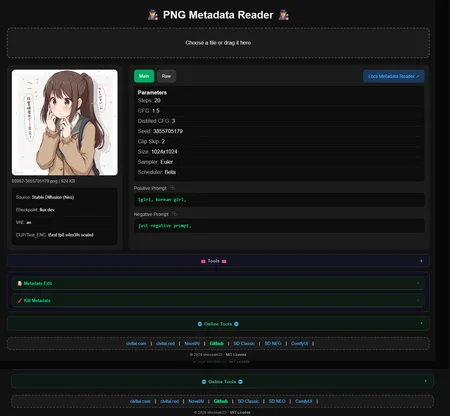The width and height of the screenshot is (450, 416).
Task: Open the Github link in the upper footer row
Action: pyautogui.click(x=217, y=343)
